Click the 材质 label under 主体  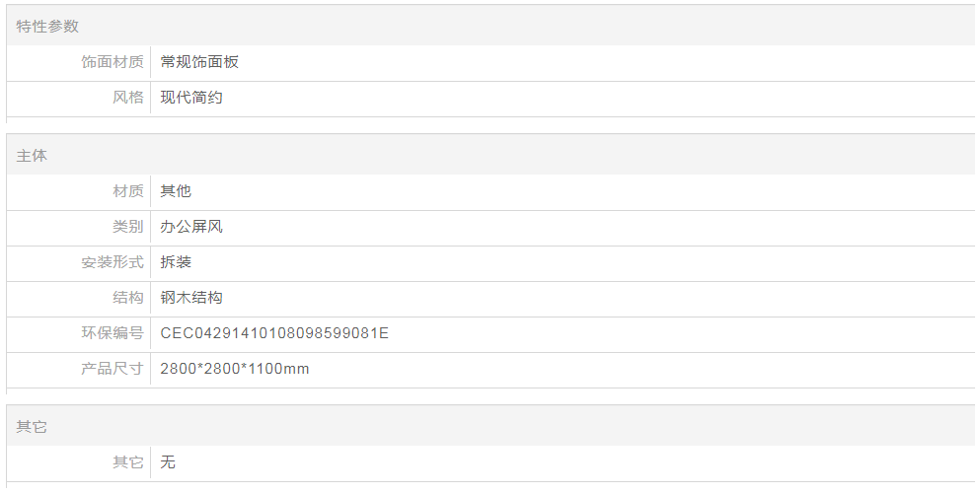128,191
